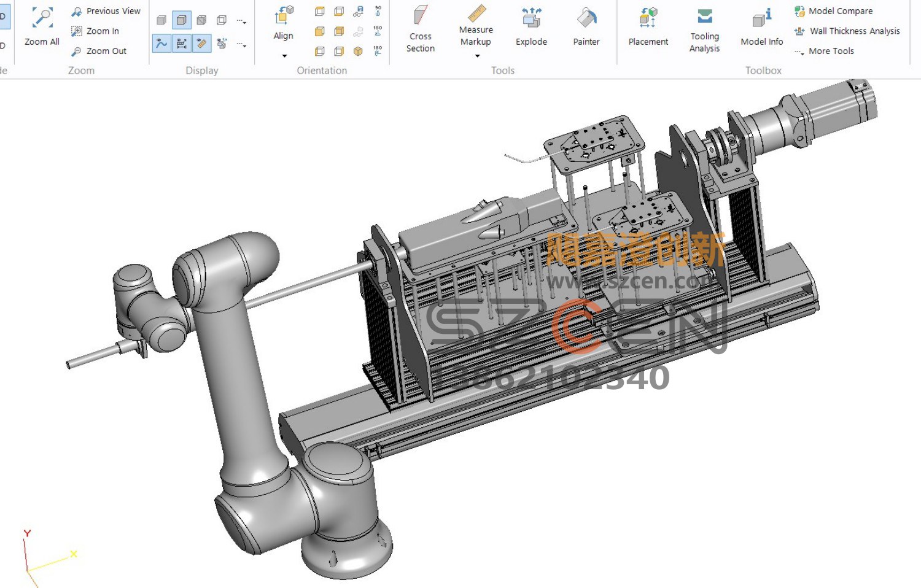Switch to plain shaded display mode

(x=161, y=20)
